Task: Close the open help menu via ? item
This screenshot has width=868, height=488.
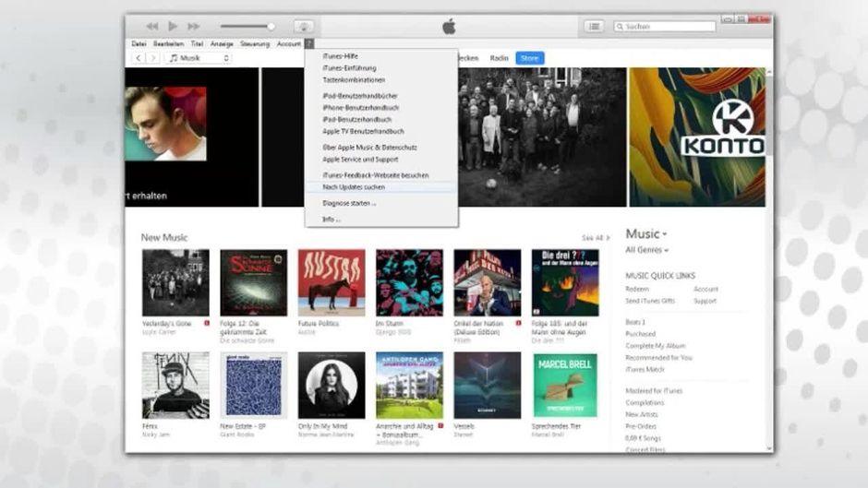Action: click(309, 43)
